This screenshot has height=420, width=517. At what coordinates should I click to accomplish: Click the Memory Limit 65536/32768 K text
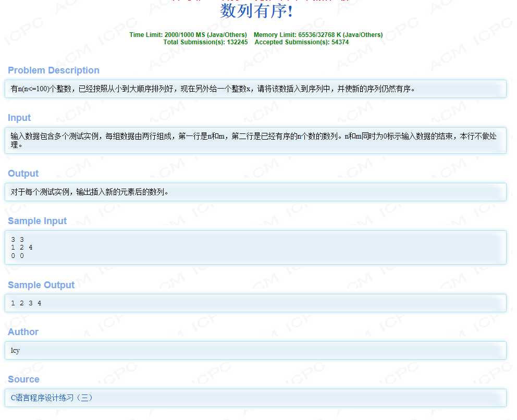point(318,35)
